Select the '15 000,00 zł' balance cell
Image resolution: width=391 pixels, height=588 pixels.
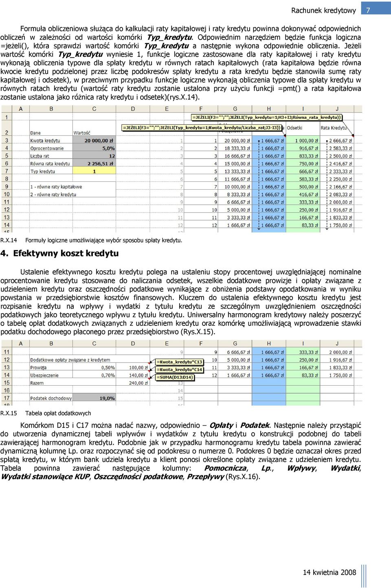click(x=235, y=164)
